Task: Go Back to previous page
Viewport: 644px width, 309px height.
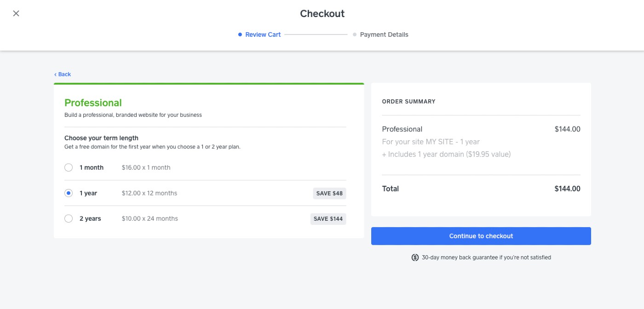Action: pyautogui.click(x=63, y=74)
